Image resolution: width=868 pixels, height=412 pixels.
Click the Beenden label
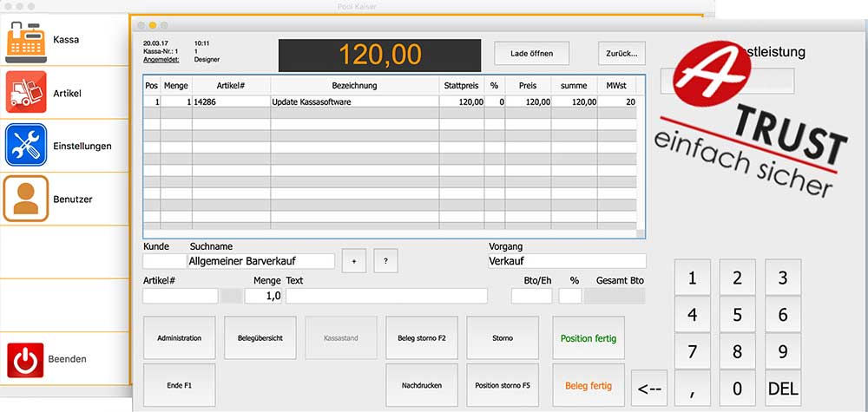click(67, 359)
